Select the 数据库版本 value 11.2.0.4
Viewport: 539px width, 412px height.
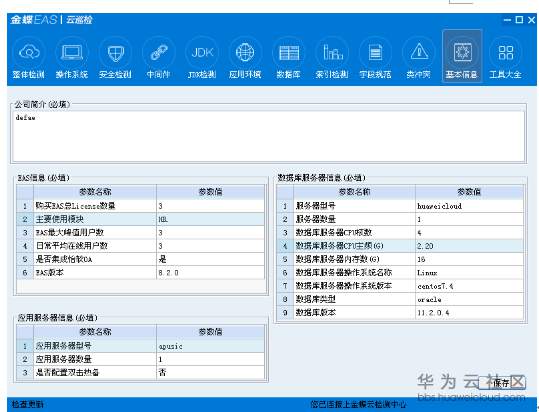coord(469,313)
